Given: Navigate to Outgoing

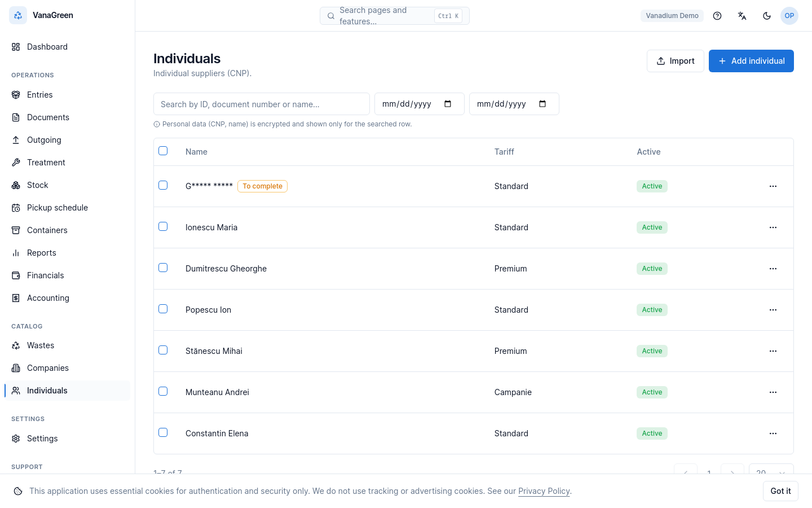Looking at the screenshot, I should click(67, 140).
